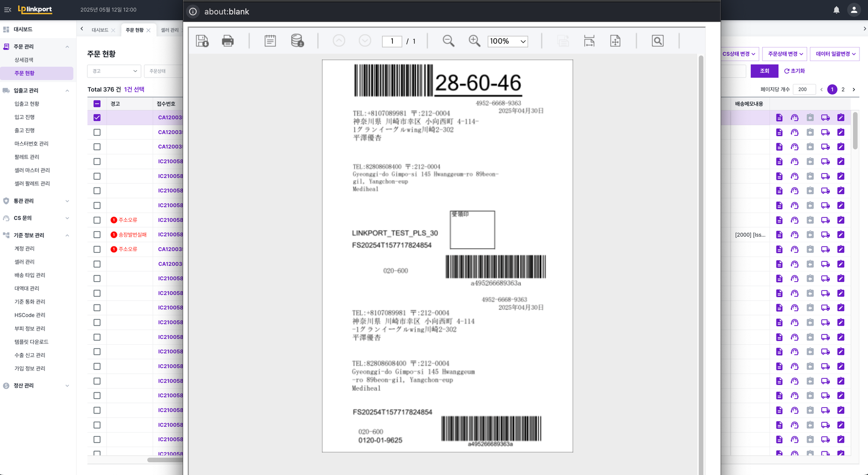Click truck icon in the [2000] memo row
The image size is (868, 475).
coord(825,235)
